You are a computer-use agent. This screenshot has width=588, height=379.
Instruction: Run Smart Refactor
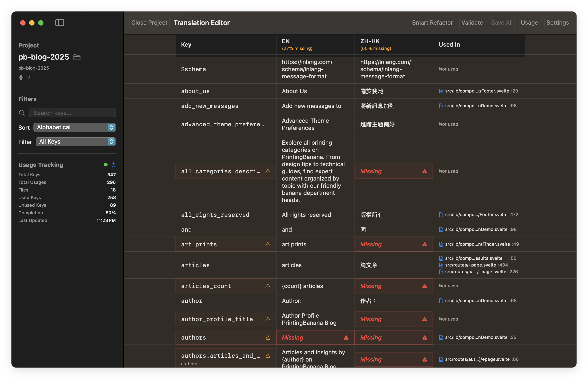click(x=432, y=22)
